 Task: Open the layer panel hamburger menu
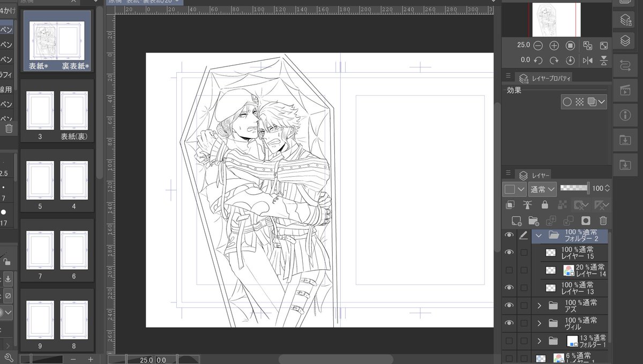point(509,173)
